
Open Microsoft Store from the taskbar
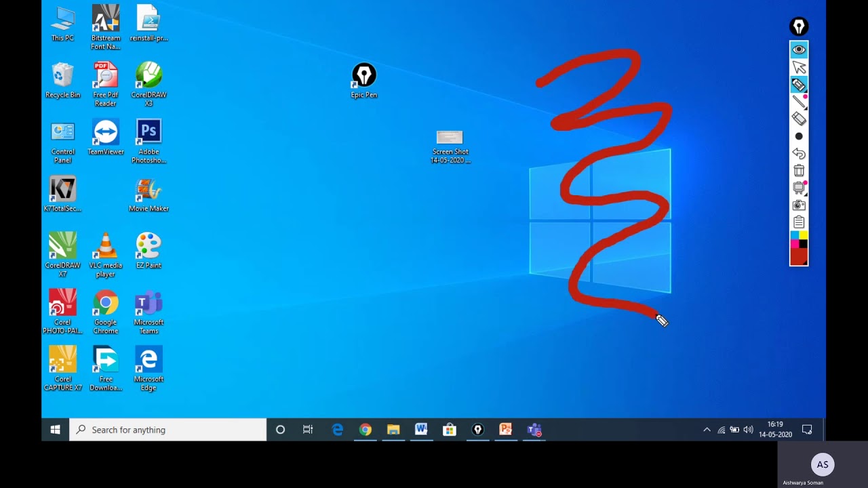pyautogui.click(x=449, y=430)
